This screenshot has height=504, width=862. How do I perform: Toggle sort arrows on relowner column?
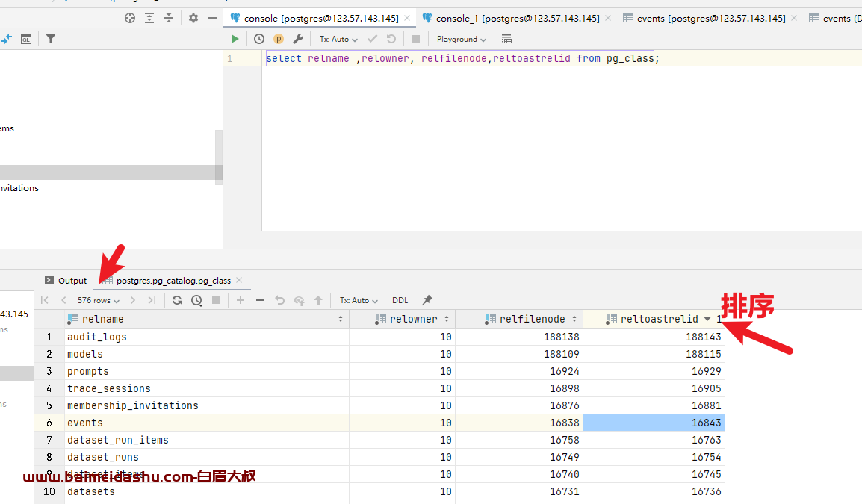447,319
